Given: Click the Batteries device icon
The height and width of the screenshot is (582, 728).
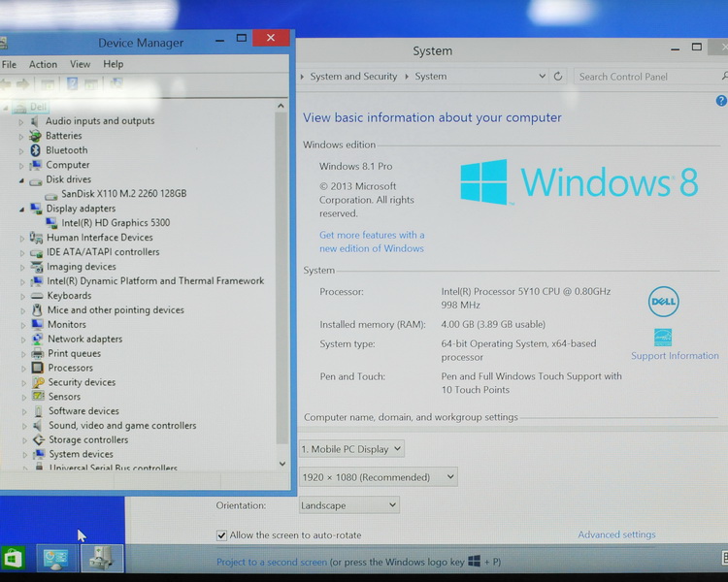Looking at the screenshot, I should tap(35, 136).
